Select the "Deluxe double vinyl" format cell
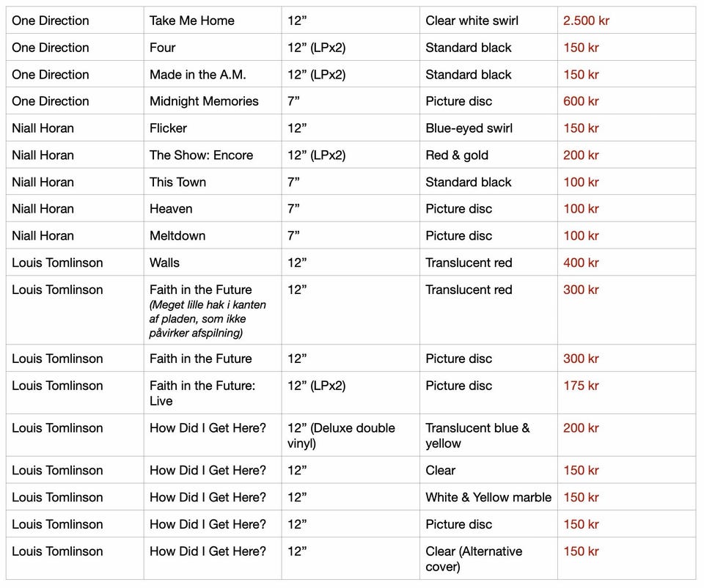This screenshot has width=704, height=588. [341, 436]
